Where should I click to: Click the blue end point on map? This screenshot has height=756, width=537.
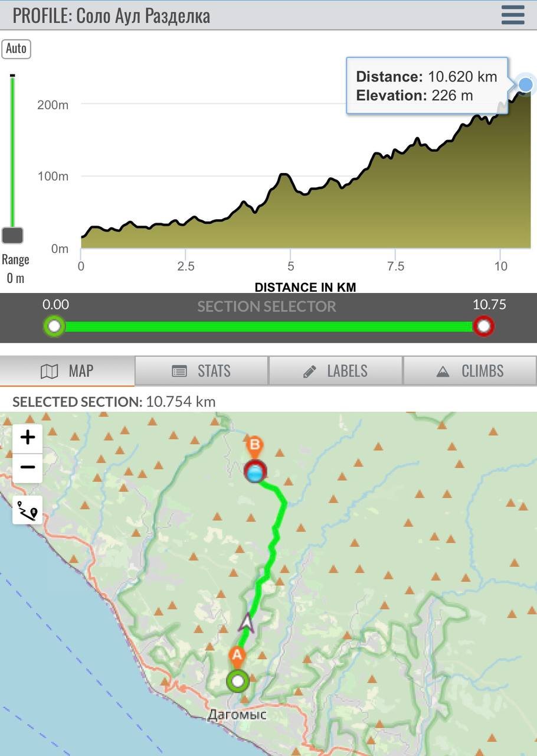[255, 473]
